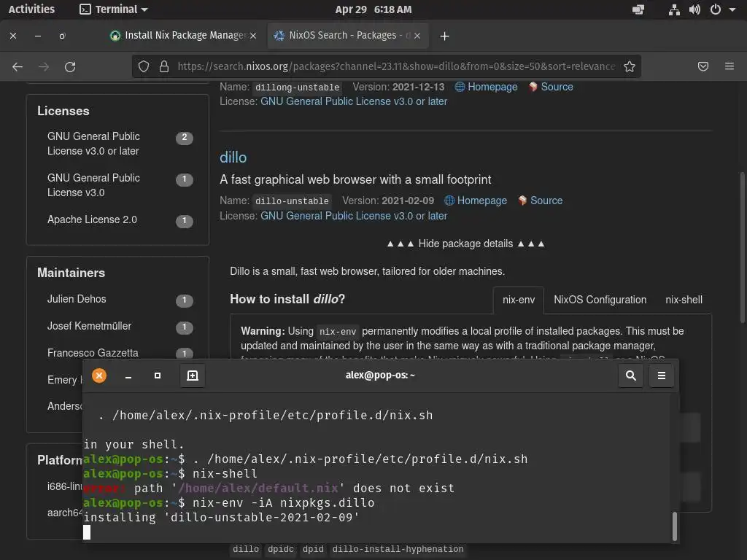The width and height of the screenshot is (747, 560).
Task: Click the dillo-unstable package name code
Action: (292, 201)
